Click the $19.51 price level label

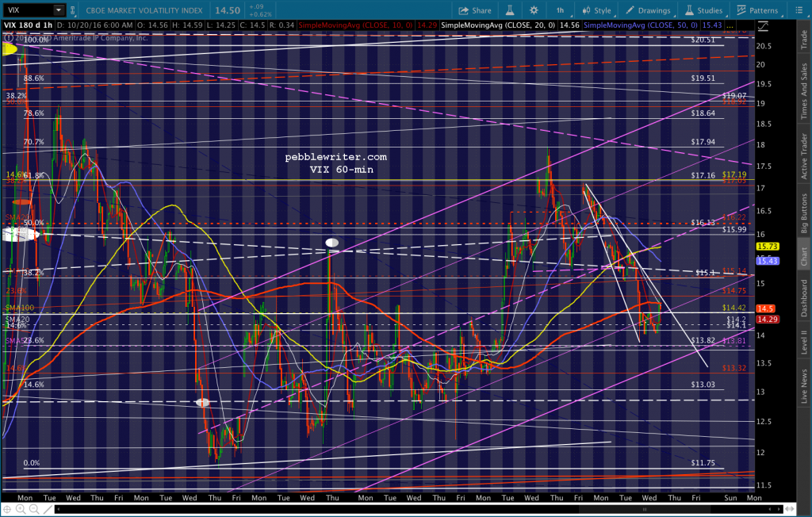(703, 79)
